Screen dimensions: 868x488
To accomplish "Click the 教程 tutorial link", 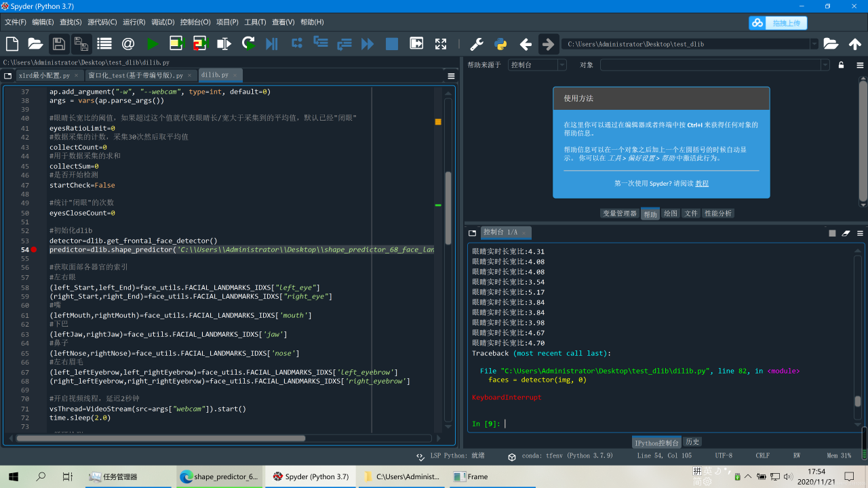I will 702,183.
